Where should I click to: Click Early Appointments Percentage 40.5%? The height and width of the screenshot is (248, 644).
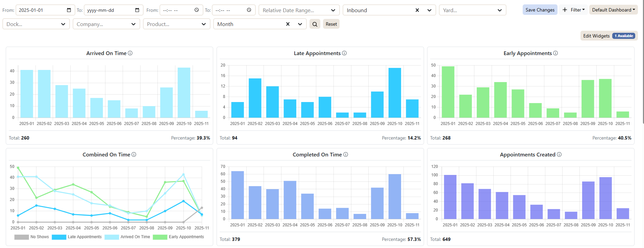pos(612,138)
